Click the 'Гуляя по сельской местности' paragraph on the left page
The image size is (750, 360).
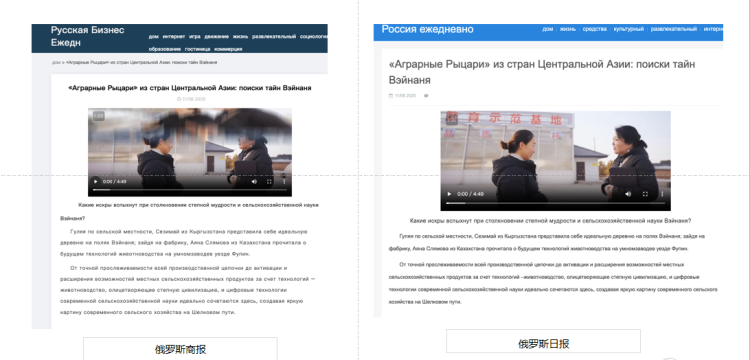(184, 243)
